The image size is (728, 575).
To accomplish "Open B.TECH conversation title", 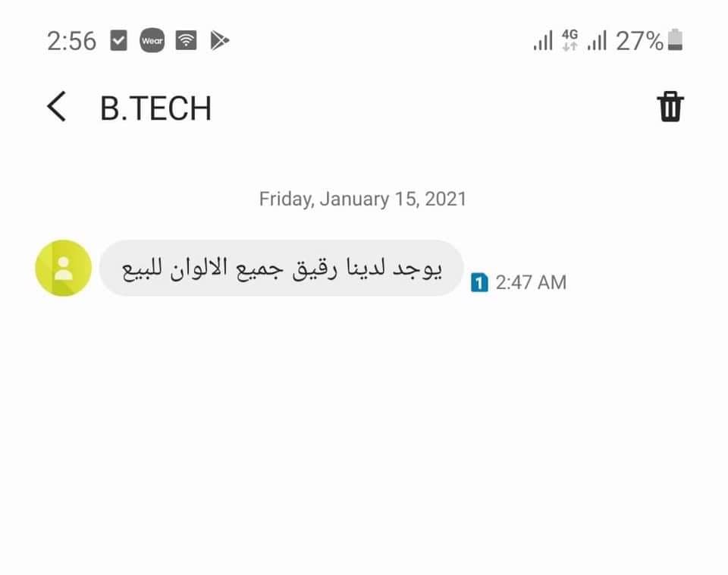I will pyautogui.click(x=156, y=108).
